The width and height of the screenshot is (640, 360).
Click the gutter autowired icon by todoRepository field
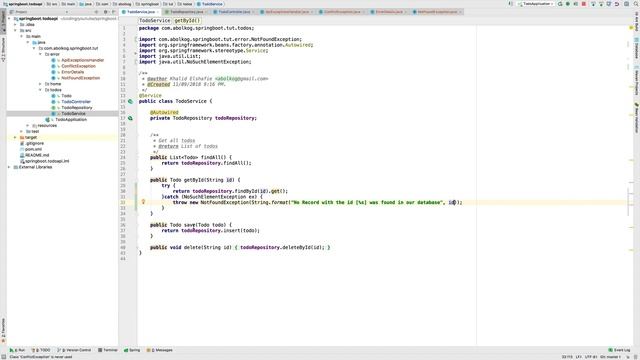(x=130, y=118)
